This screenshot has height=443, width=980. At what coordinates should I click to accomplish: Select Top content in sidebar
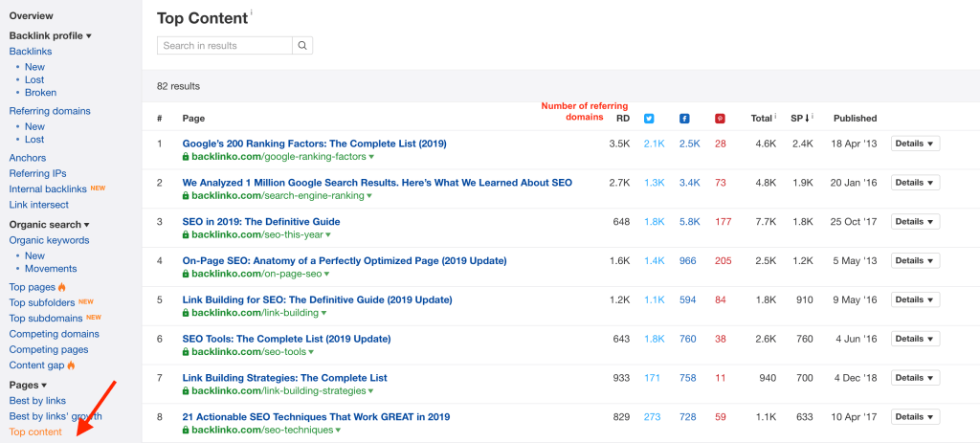[x=35, y=432]
